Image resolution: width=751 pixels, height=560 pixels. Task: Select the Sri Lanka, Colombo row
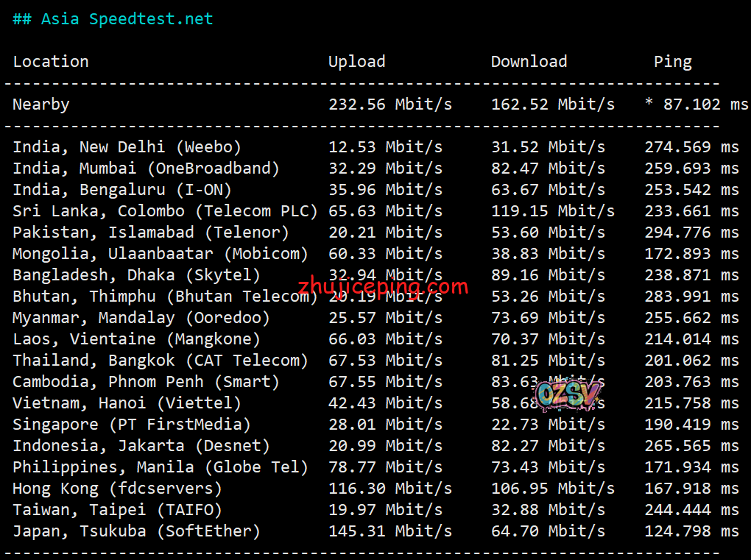point(165,211)
